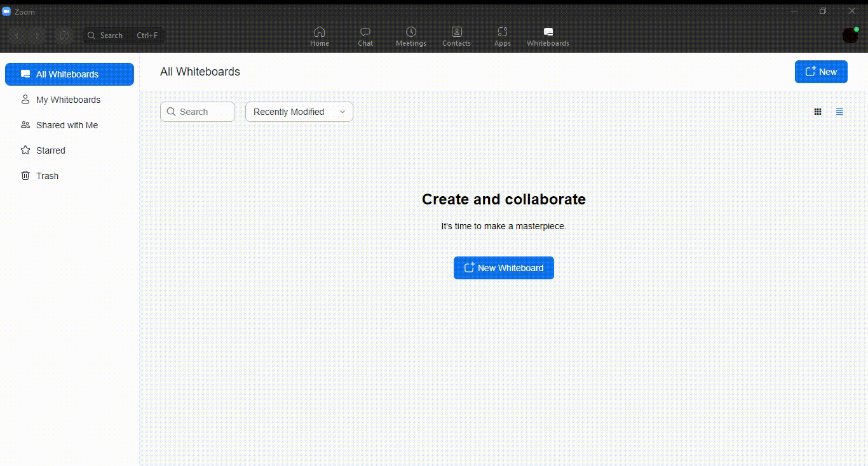Image resolution: width=868 pixels, height=466 pixels.
Task: Switch to grid view of whiteboards
Action: (818, 112)
